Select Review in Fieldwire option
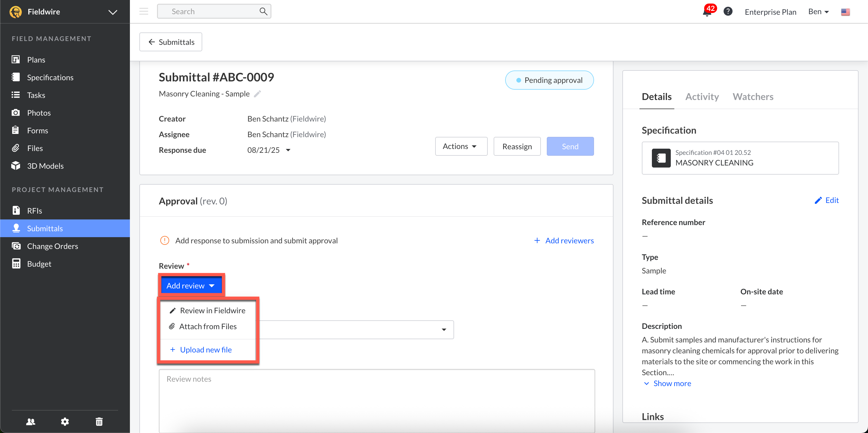The height and width of the screenshot is (433, 868). pyautogui.click(x=212, y=310)
